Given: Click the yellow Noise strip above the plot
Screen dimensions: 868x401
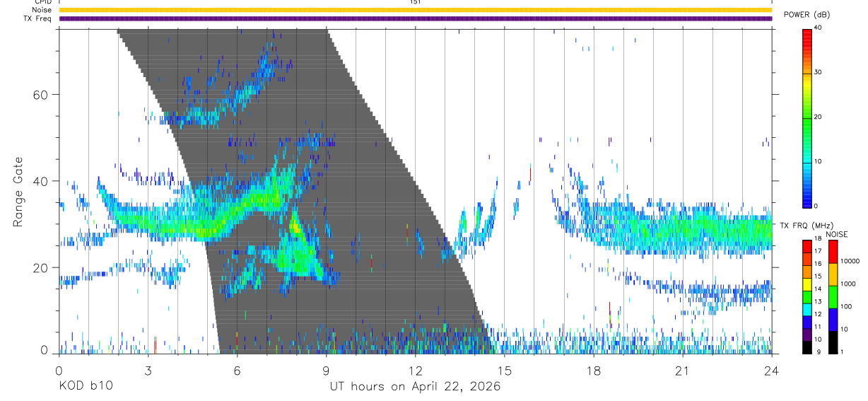Looking at the screenshot, I should 416,10.
